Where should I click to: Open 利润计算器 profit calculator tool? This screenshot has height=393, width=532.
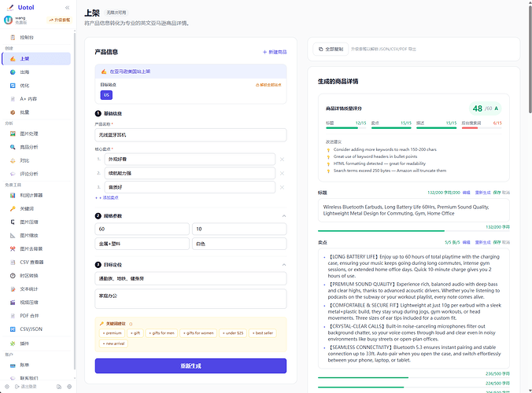(36, 195)
